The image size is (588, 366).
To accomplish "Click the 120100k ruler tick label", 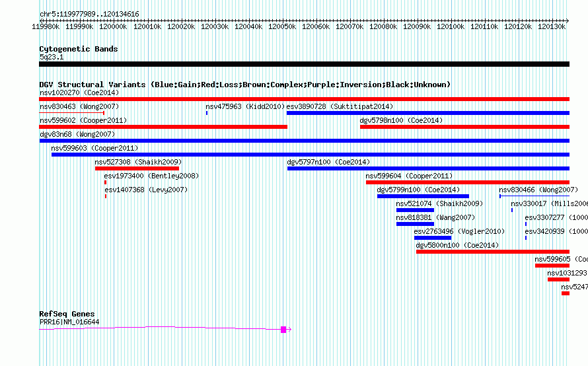I will [451, 27].
